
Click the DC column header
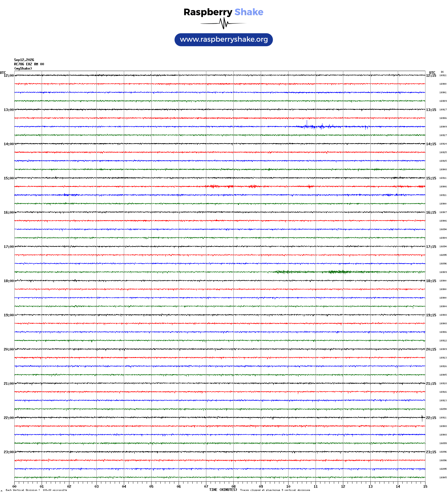click(x=442, y=72)
